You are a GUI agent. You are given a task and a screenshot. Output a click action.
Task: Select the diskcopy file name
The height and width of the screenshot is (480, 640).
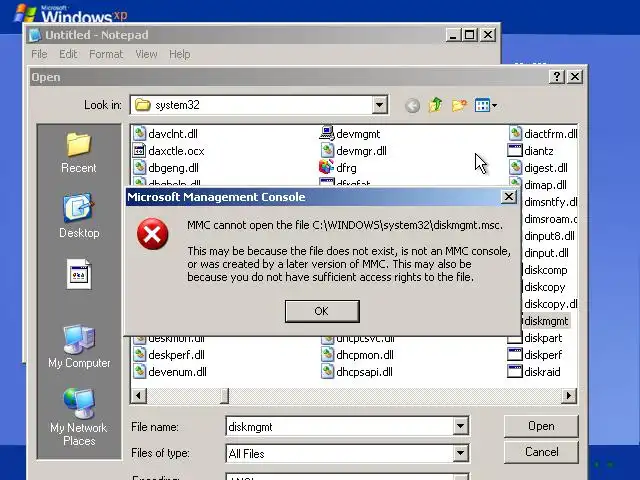(545, 287)
